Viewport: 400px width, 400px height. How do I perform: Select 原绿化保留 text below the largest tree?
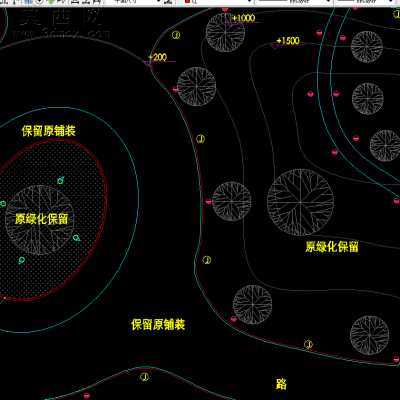click(x=332, y=247)
